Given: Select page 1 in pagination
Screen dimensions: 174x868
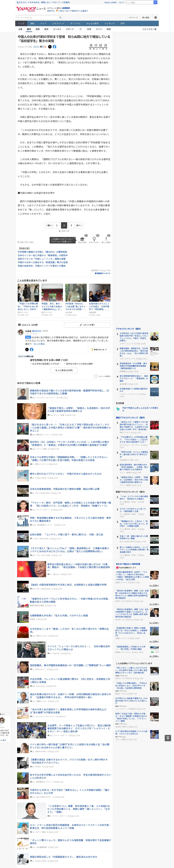Looking at the screenshot, I should [57, 225].
